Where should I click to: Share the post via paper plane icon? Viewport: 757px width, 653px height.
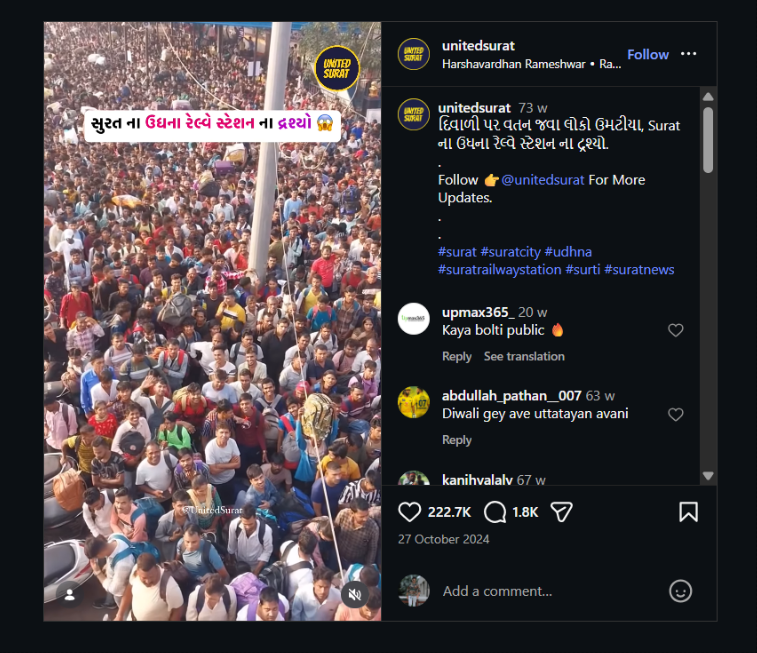tap(561, 512)
